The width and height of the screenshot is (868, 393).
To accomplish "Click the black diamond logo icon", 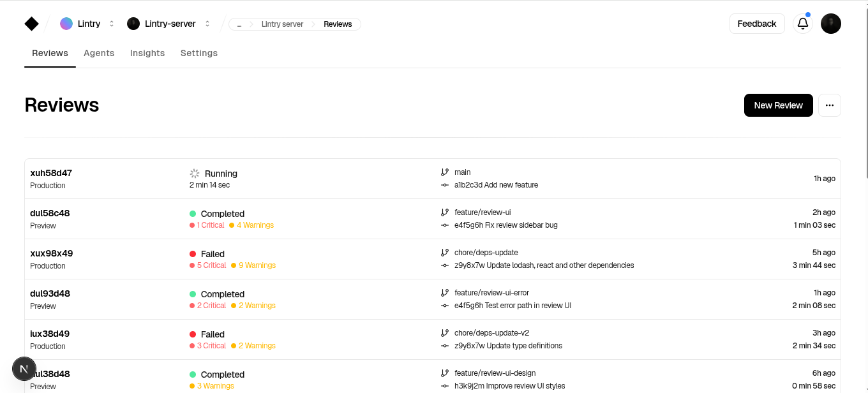I will (x=31, y=24).
